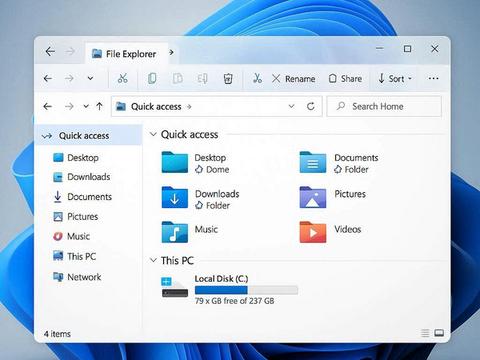Select Network in the navigation pane

pyautogui.click(x=77, y=277)
